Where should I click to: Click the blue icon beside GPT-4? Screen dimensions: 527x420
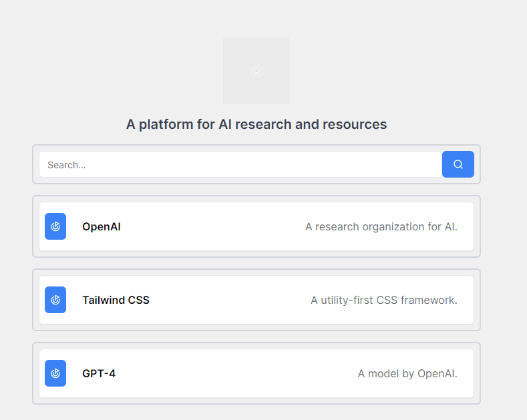(55, 373)
